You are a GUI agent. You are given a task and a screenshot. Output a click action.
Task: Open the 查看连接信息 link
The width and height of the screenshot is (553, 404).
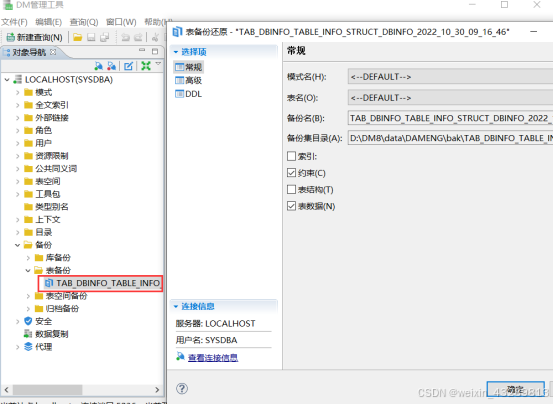213,357
